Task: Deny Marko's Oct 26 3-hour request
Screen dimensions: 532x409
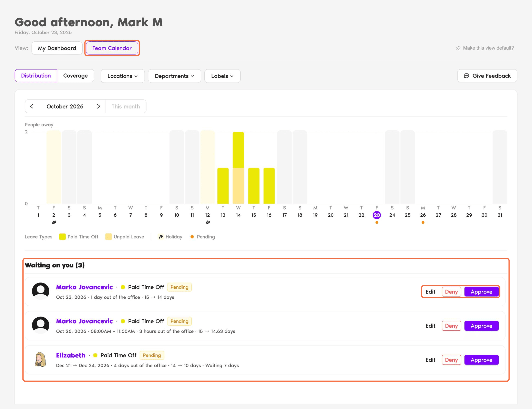Action: (451, 326)
